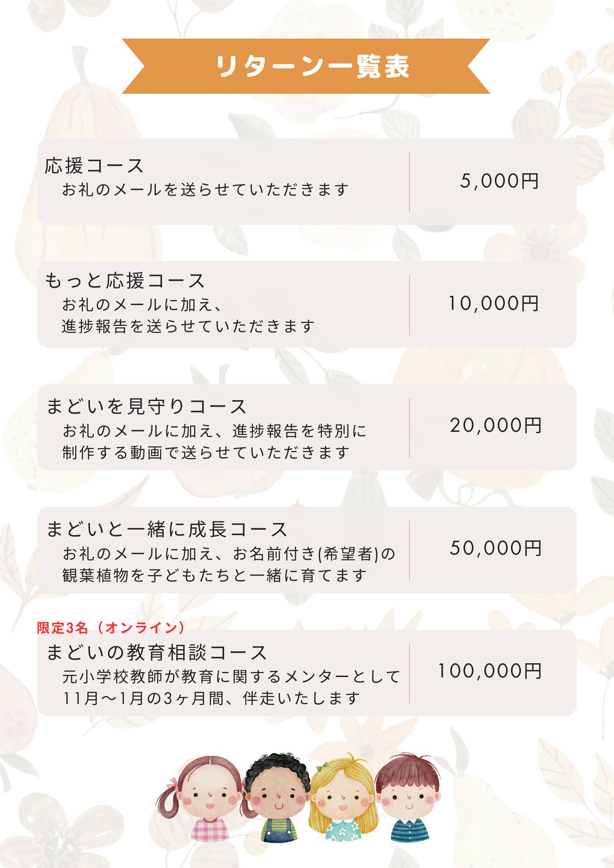This screenshot has height=868, width=614.
Task: Click the 20,000円 price
Action: click(495, 426)
